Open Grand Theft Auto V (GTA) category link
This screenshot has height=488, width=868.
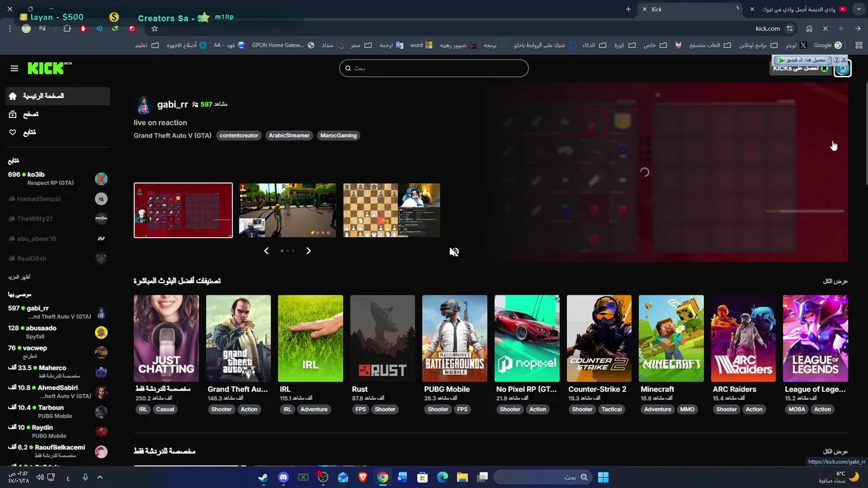172,136
